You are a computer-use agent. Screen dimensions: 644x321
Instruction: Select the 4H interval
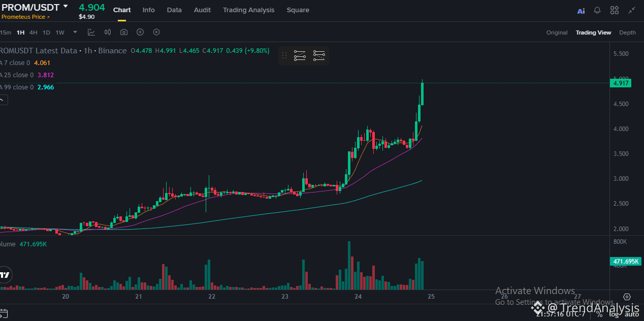pyautogui.click(x=34, y=33)
